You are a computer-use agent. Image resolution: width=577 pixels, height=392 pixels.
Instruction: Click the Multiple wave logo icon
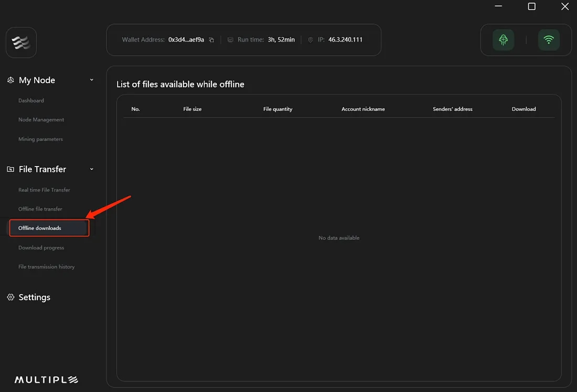[x=21, y=42]
